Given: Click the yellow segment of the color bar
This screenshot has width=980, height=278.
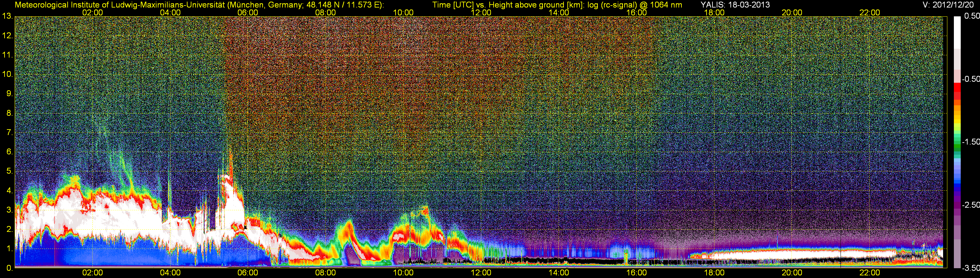Looking at the screenshot, I should coord(957,121).
